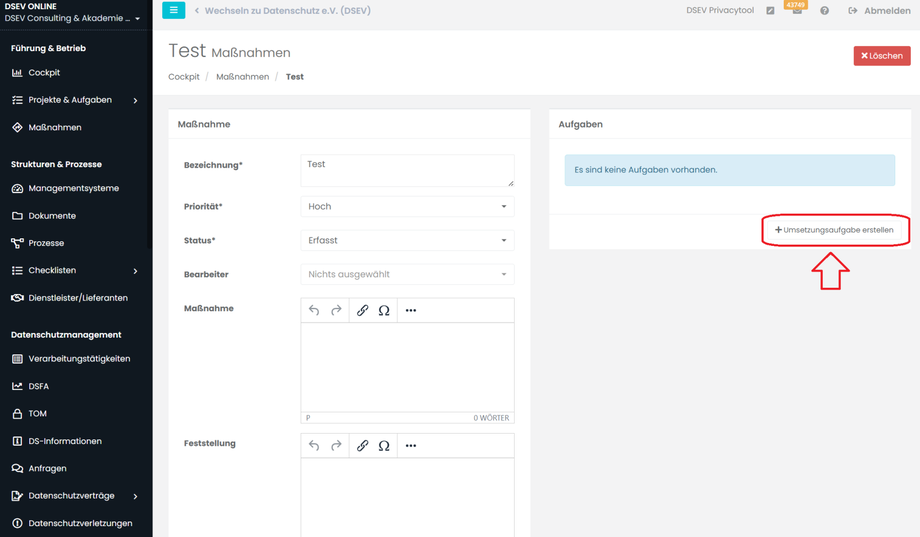Go to Verarbeitungstätigkeiten in sidebar

pos(79,358)
